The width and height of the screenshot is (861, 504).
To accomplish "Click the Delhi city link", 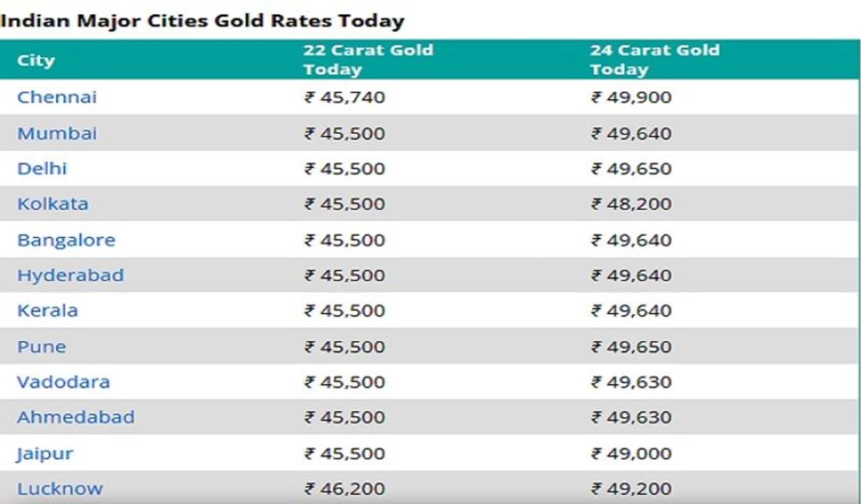I will tap(42, 168).
